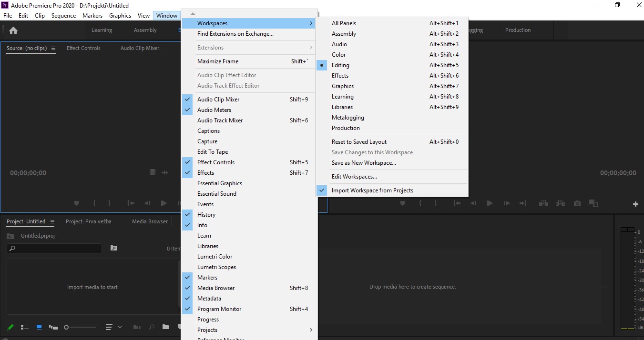Create a New Bin with the folder icon
Viewport: 644px width, 340px height.
coord(165,327)
